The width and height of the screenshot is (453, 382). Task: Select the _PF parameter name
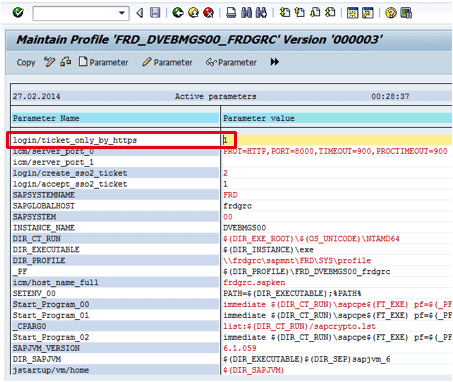20,272
